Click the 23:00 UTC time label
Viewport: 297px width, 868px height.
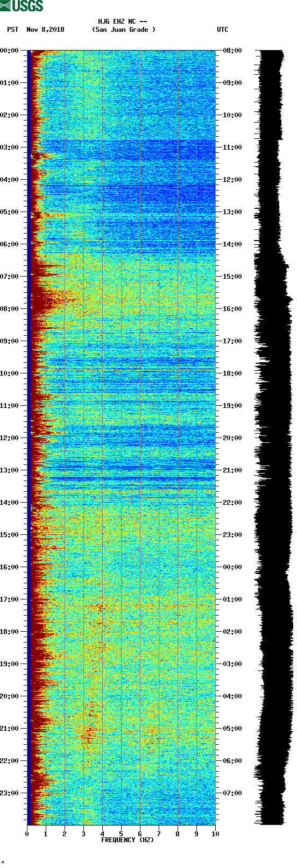point(232,535)
